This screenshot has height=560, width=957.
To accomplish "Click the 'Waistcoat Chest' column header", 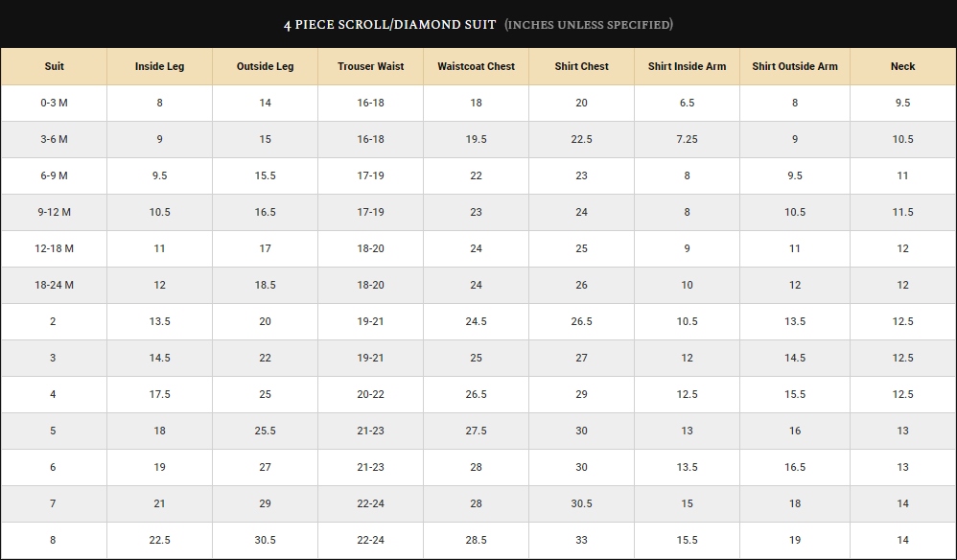I will [476, 67].
